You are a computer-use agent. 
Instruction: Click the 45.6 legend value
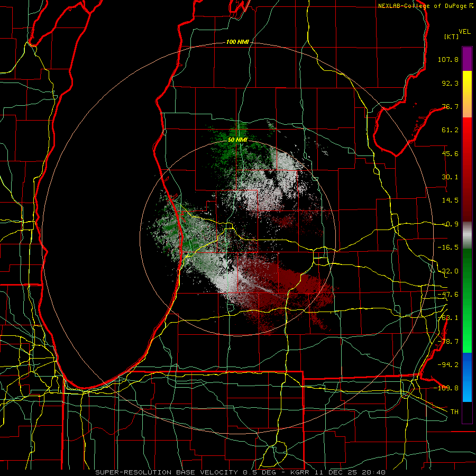[x=450, y=153]
